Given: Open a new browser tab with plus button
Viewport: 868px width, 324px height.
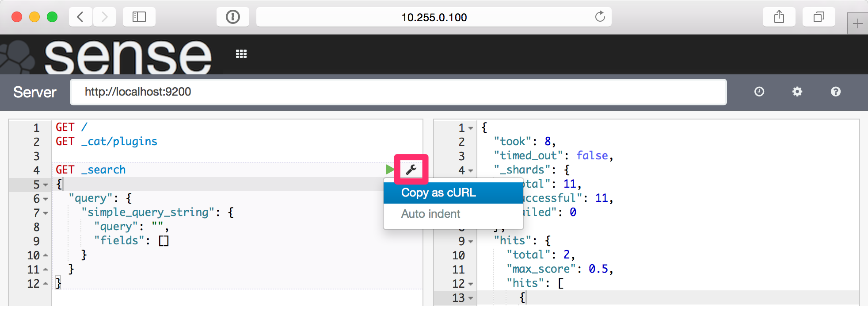Looking at the screenshot, I should (x=857, y=23).
